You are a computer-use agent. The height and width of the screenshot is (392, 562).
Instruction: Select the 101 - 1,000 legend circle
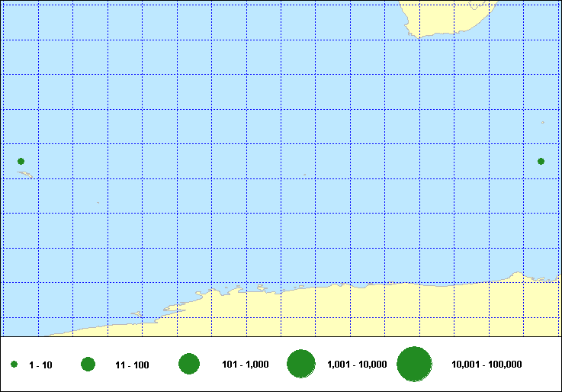click(189, 364)
